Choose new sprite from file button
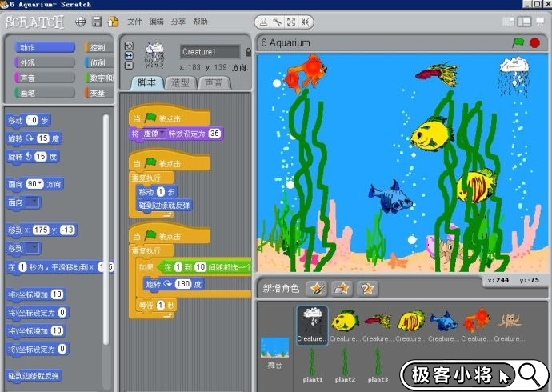 tap(342, 288)
